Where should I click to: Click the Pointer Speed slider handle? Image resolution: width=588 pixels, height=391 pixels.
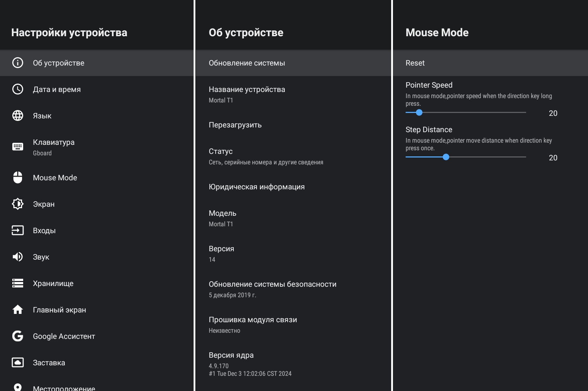click(419, 113)
